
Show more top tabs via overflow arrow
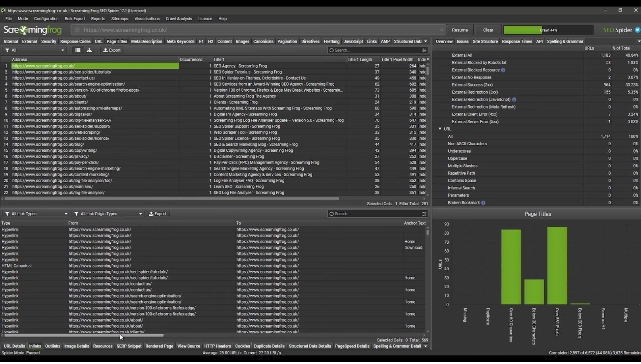coord(425,41)
